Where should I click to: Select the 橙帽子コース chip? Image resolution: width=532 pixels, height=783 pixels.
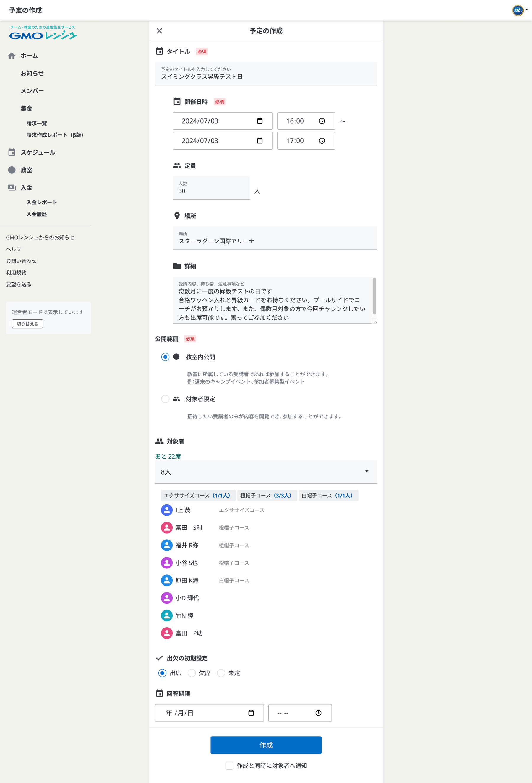[267, 495]
